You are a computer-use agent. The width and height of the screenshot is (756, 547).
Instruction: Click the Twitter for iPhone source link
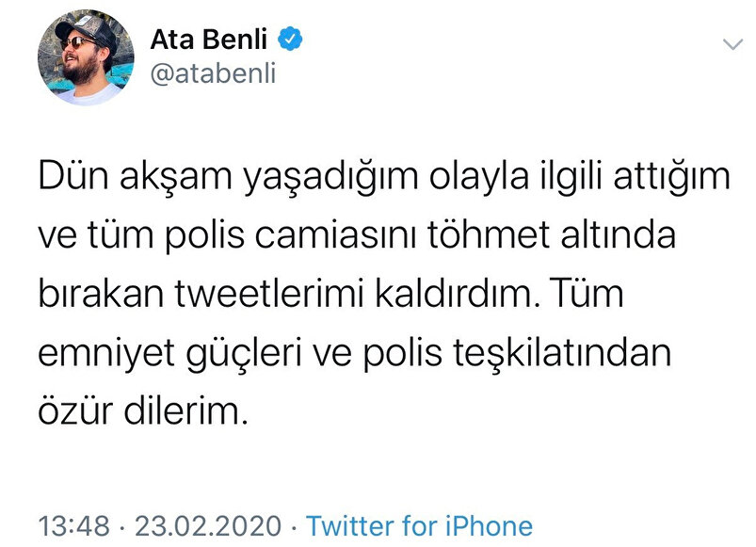coord(419,524)
